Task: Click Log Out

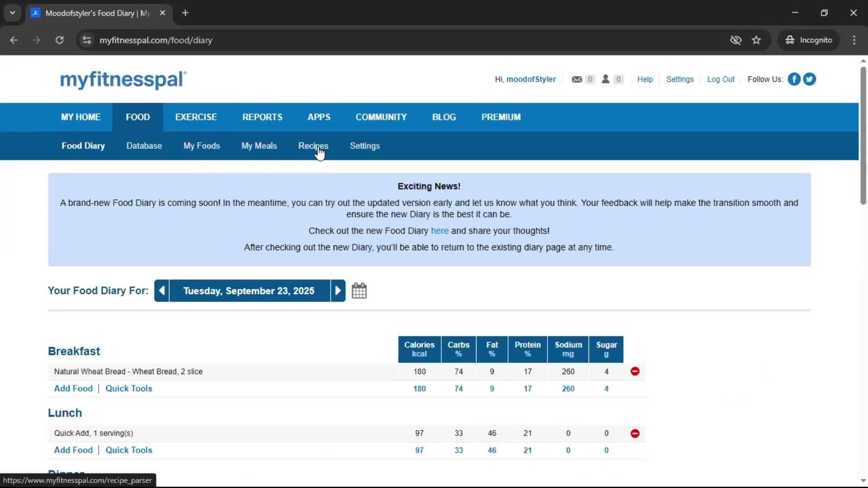Action: pos(721,79)
